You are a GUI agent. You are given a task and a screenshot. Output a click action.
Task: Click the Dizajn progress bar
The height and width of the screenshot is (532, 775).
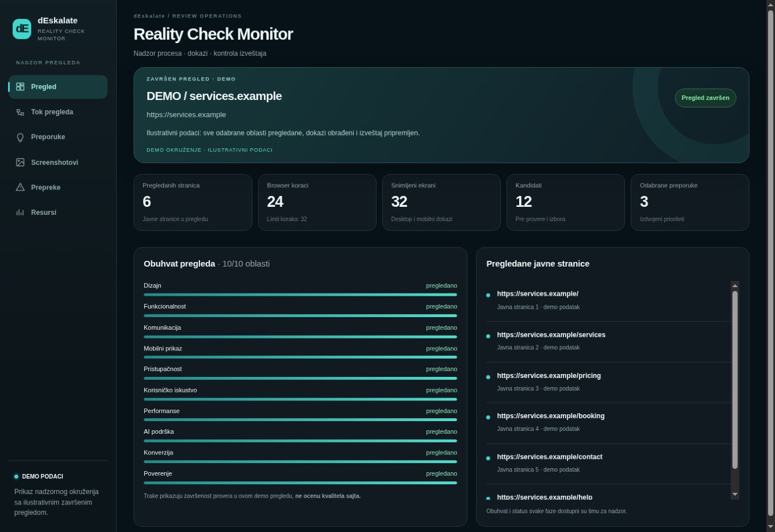[x=300, y=295]
